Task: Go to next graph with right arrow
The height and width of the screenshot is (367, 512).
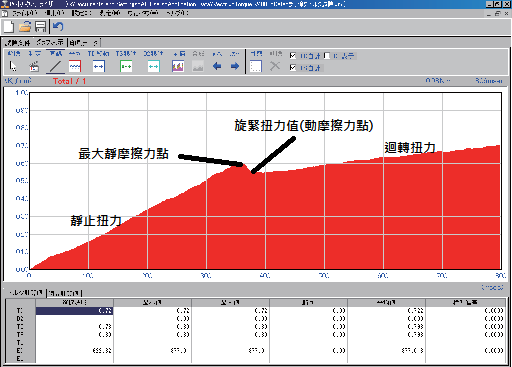Action: 235,66
